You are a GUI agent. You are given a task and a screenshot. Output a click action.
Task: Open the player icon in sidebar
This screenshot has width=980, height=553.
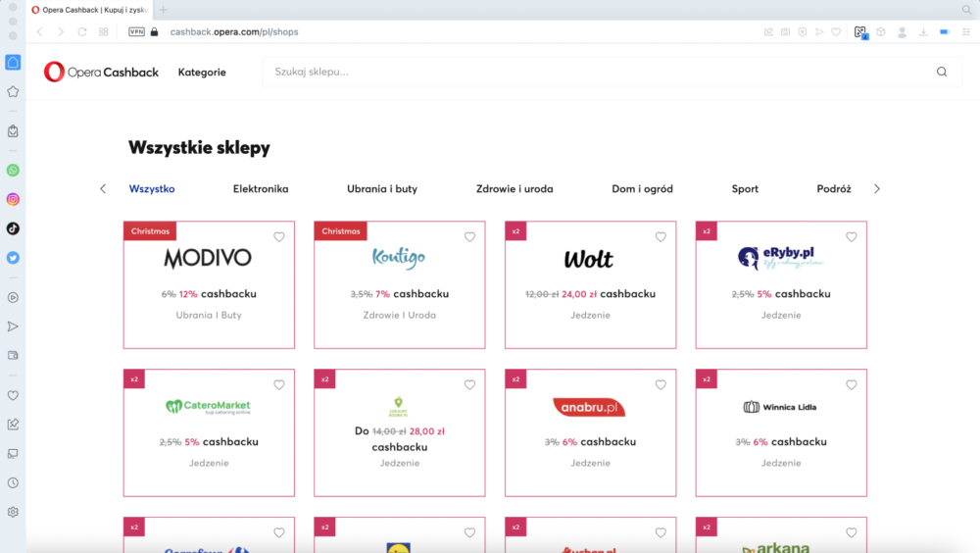click(x=13, y=297)
